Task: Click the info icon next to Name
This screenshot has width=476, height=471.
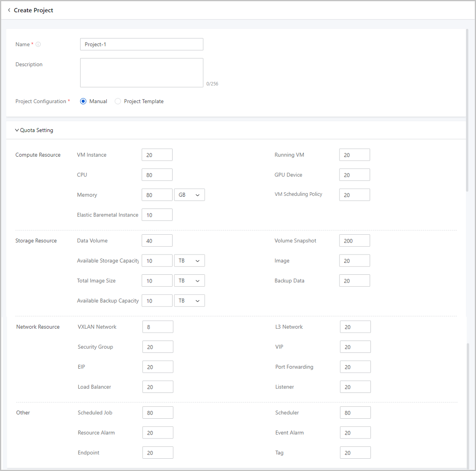Action: pos(38,44)
